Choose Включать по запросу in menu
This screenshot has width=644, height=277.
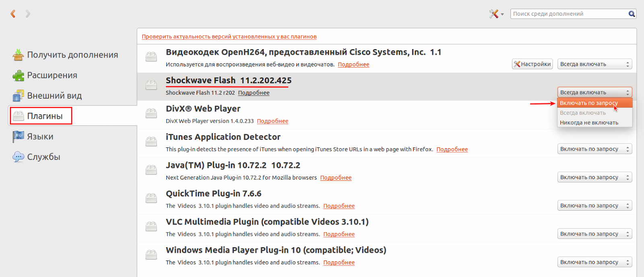pos(594,103)
